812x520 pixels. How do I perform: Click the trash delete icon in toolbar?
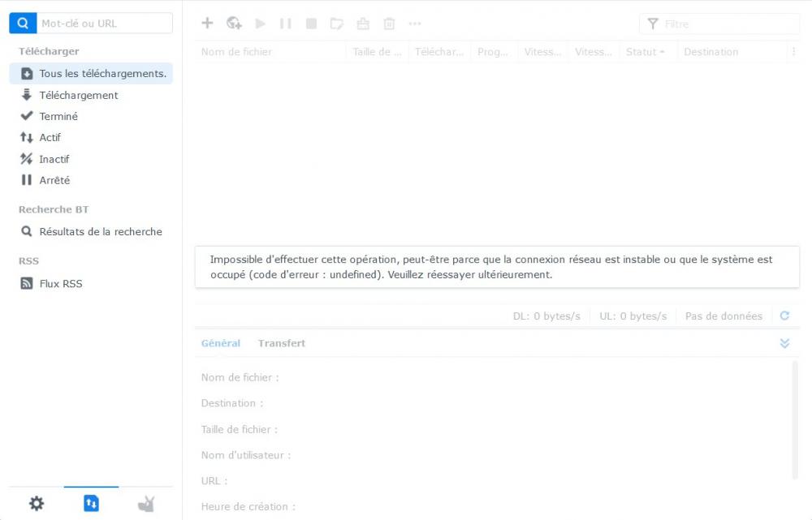point(389,24)
